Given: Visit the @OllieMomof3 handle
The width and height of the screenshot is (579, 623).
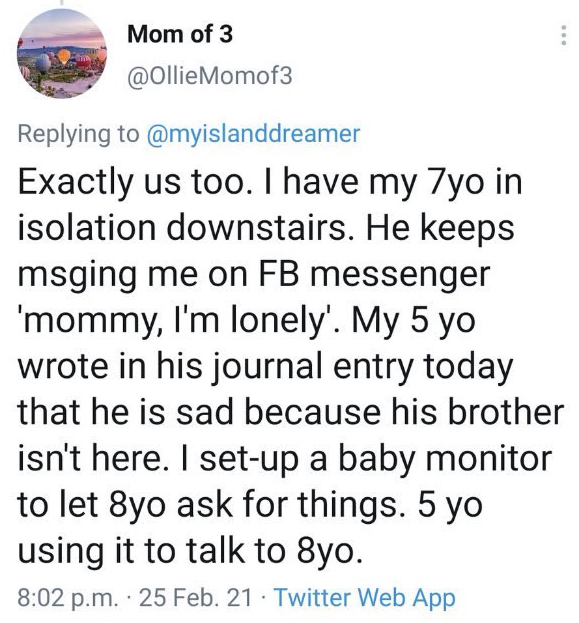Looking at the screenshot, I should [209, 76].
